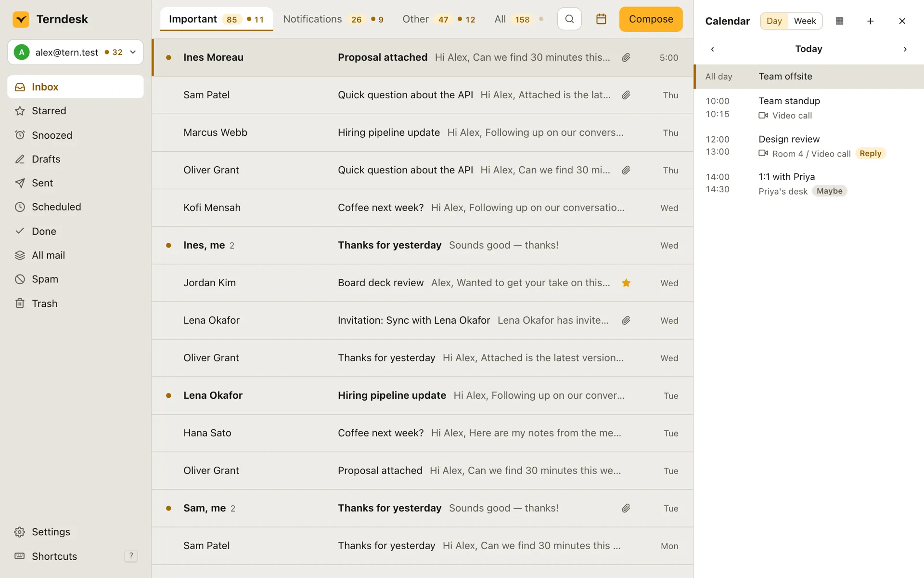Open Settings from the sidebar
Screen dimensions: 924x578
(76, 532)
